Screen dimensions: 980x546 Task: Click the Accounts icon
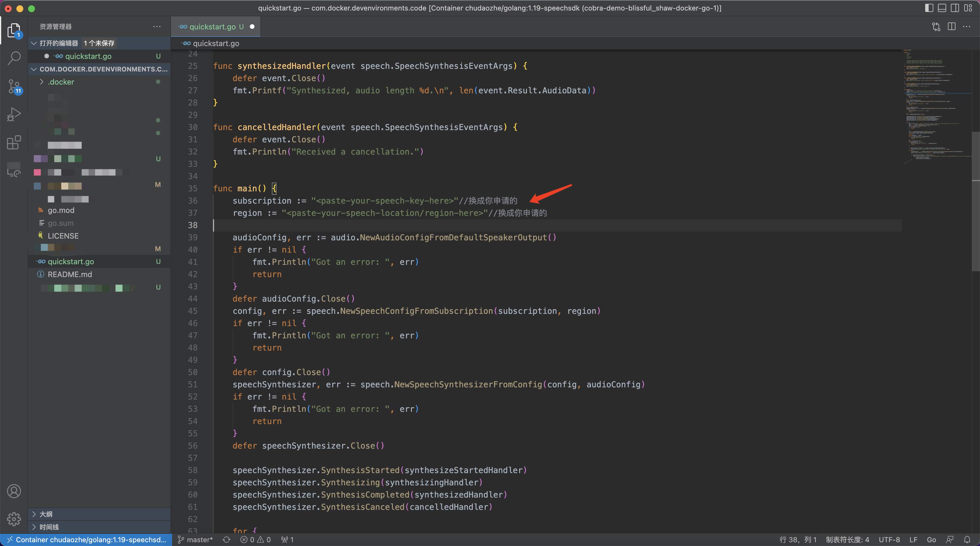[14, 491]
